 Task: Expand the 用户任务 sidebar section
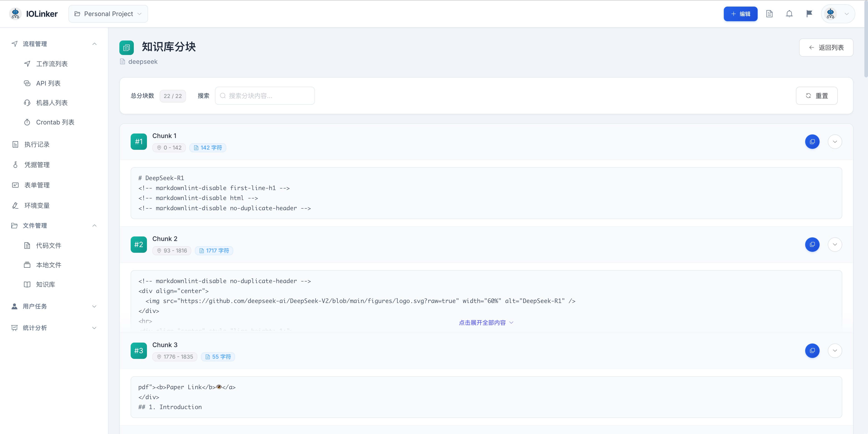(x=94, y=306)
